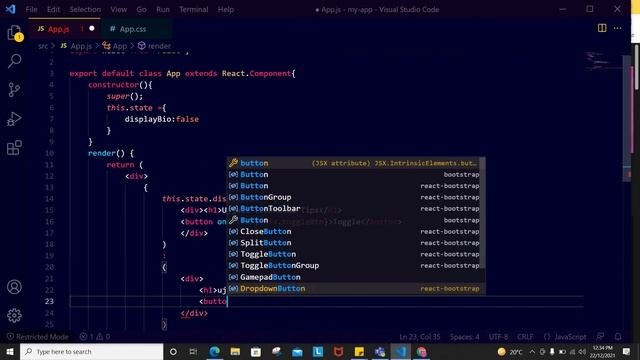This screenshot has width=640, height=360.
Task: Click the VS Code logo icon
Action: (10, 9)
